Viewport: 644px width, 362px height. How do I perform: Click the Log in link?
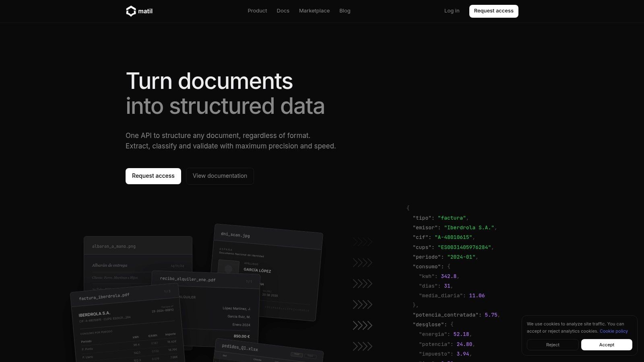(452, 11)
